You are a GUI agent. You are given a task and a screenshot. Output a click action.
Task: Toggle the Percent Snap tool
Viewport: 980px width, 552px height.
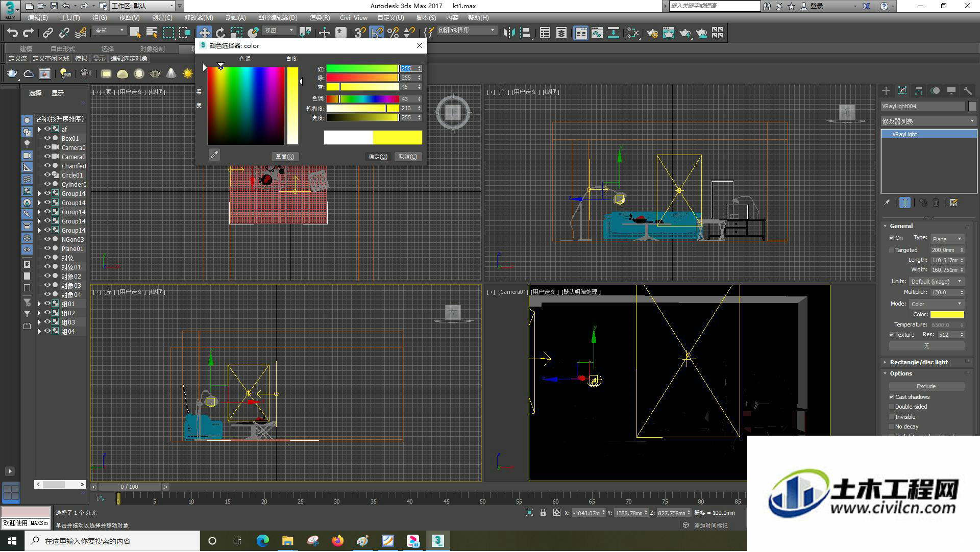[393, 33]
